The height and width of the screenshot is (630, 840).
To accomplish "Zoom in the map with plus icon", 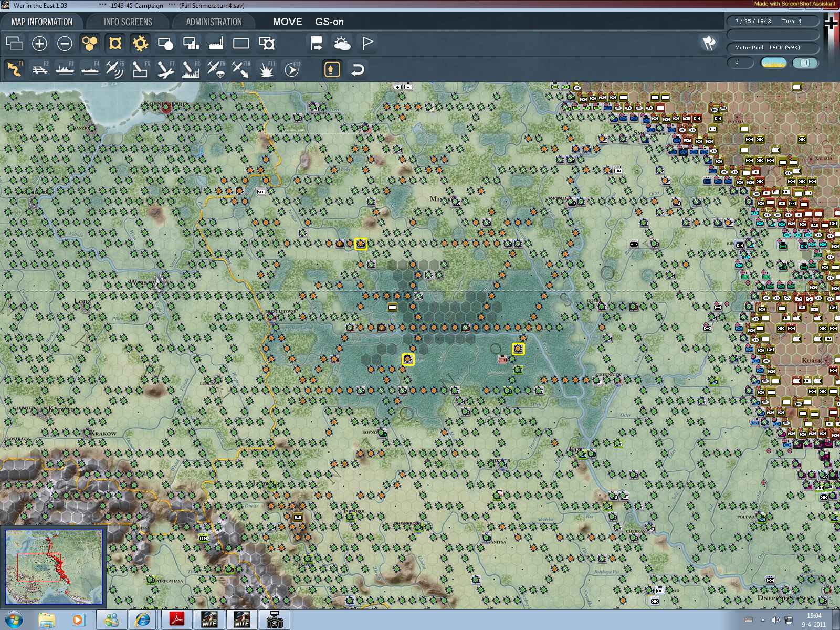I will [x=39, y=43].
